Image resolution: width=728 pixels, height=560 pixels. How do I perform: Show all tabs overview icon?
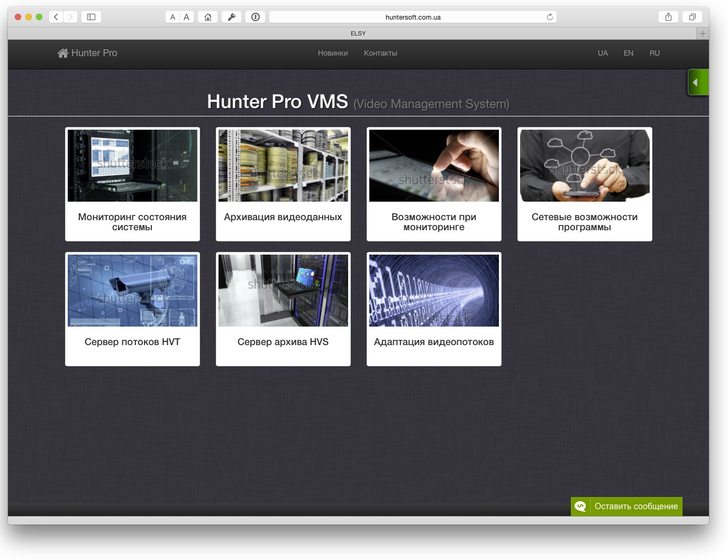coord(692,17)
